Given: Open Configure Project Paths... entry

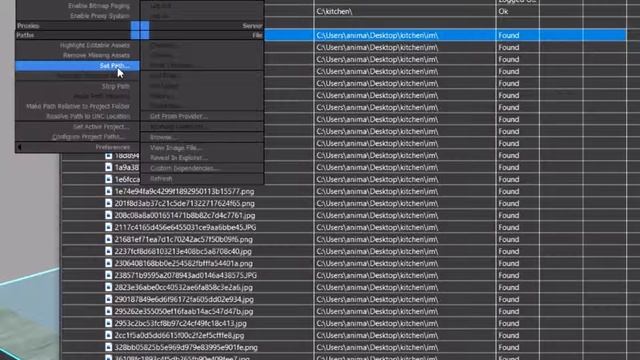Looking at the screenshot, I should (88, 137).
